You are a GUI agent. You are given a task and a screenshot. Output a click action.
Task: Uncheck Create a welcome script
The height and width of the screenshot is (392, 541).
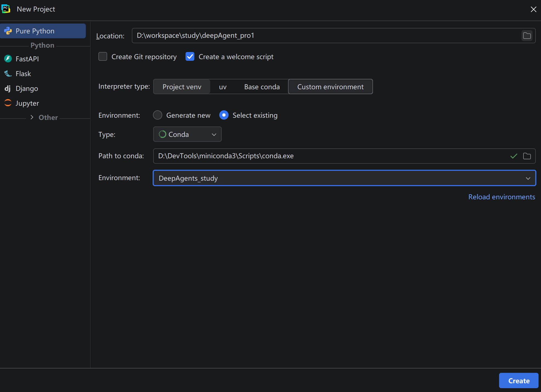pyautogui.click(x=190, y=57)
